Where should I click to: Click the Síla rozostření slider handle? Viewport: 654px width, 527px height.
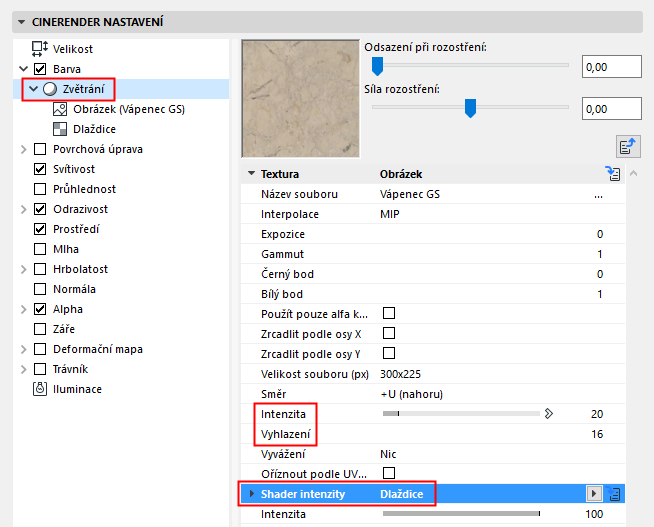[x=469, y=110]
